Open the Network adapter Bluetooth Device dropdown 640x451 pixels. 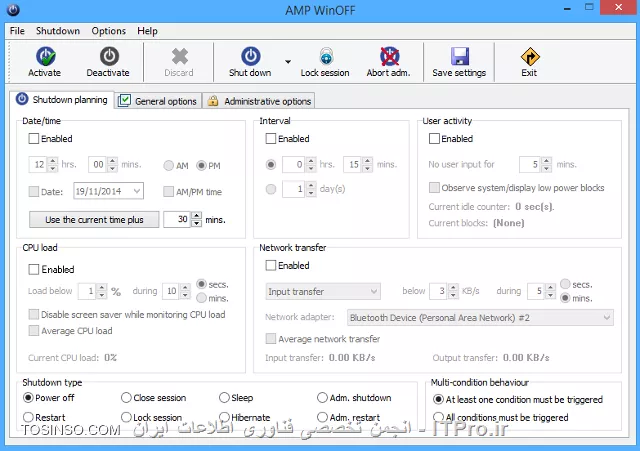click(x=480, y=318)
